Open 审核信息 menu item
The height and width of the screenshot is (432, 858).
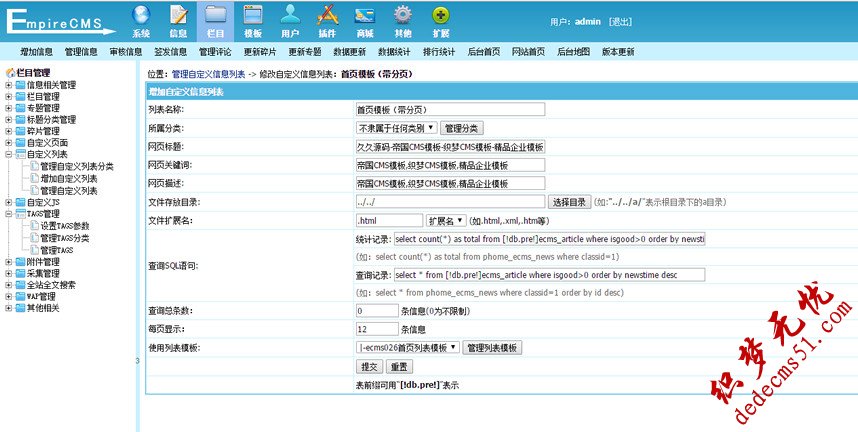click(126, 52)
